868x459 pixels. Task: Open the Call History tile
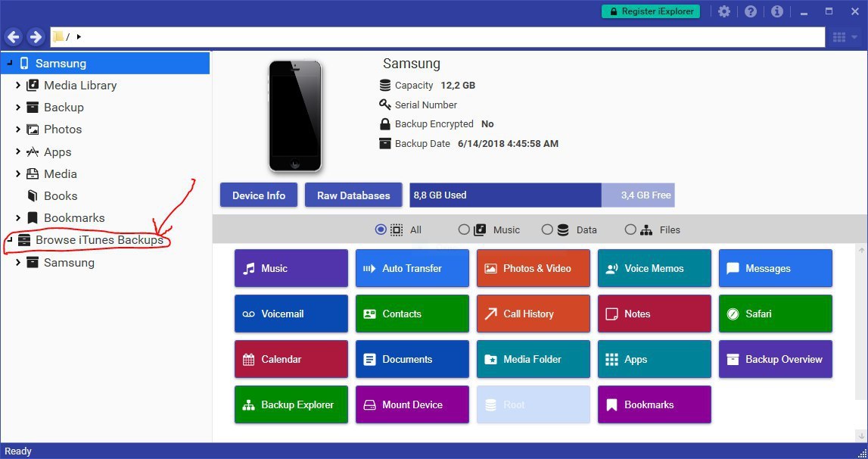coord(533,314)
